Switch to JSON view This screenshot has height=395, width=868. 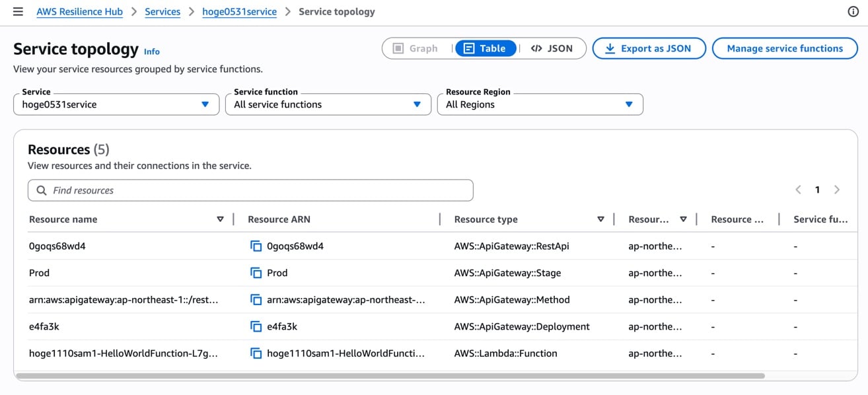click(552, 48)
